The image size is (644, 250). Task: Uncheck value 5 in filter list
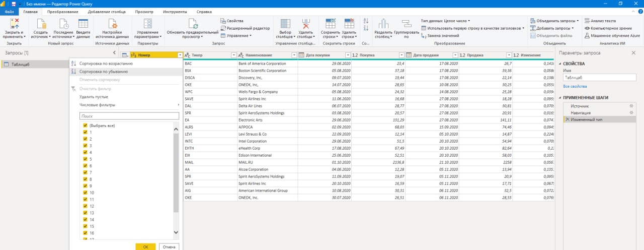(x=85, y=159)
